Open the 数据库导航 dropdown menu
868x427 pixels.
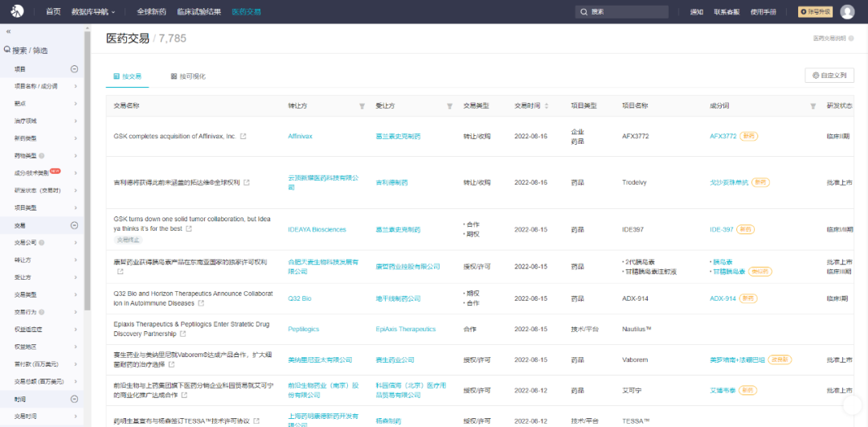[93, 11]
